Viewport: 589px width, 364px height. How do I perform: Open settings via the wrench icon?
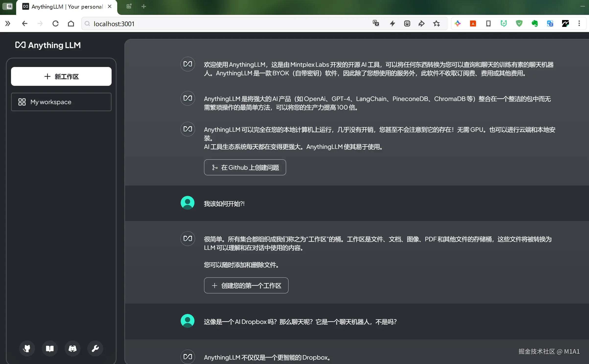tap(95, 348)
